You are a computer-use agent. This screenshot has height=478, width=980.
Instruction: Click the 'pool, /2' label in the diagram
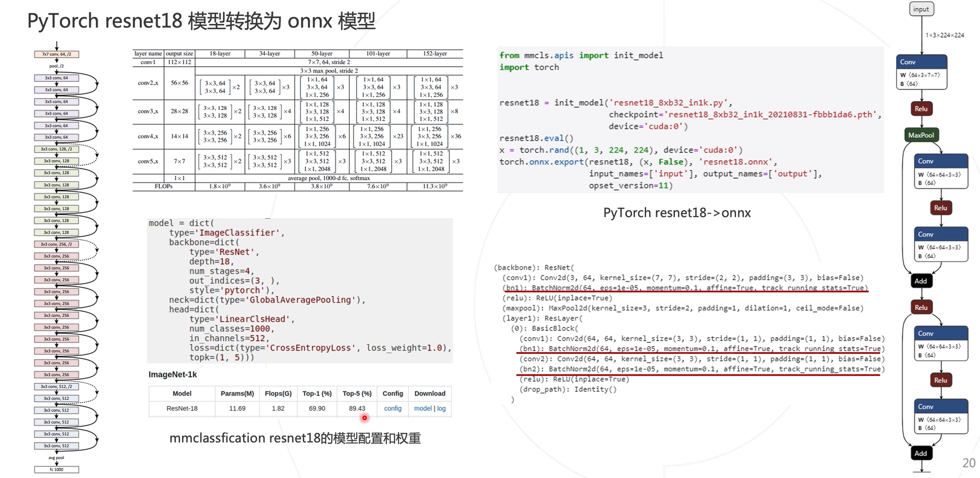[x=56, y=66]
